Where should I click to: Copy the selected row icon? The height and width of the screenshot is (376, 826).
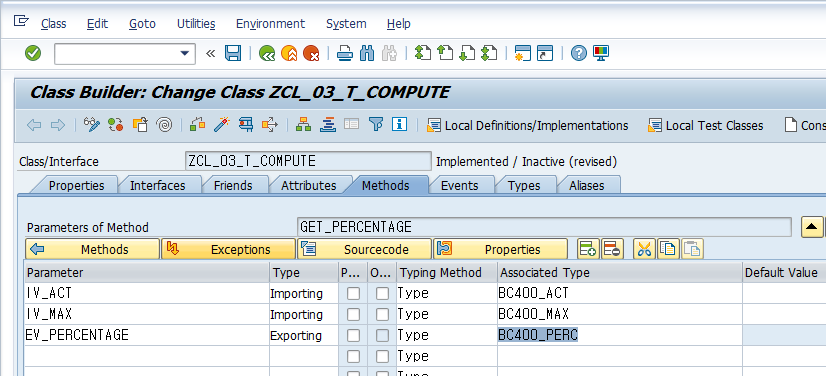(x=668, y=249)
